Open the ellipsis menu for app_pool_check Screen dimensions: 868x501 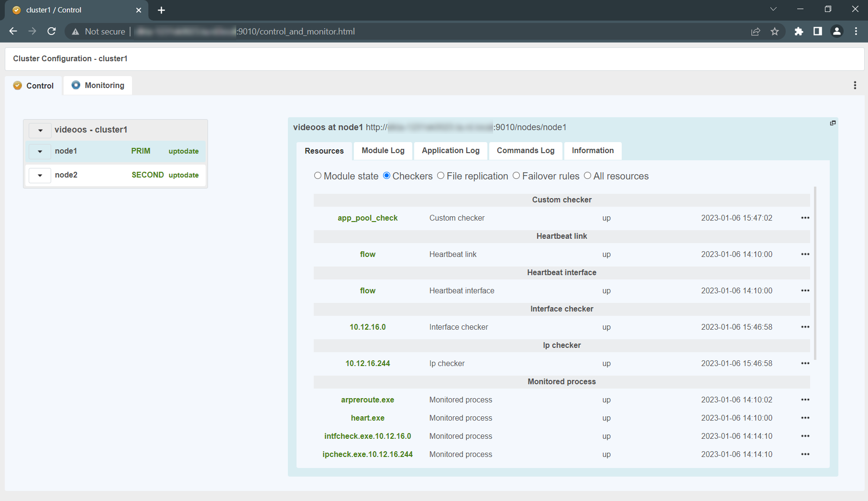[805, 218]
